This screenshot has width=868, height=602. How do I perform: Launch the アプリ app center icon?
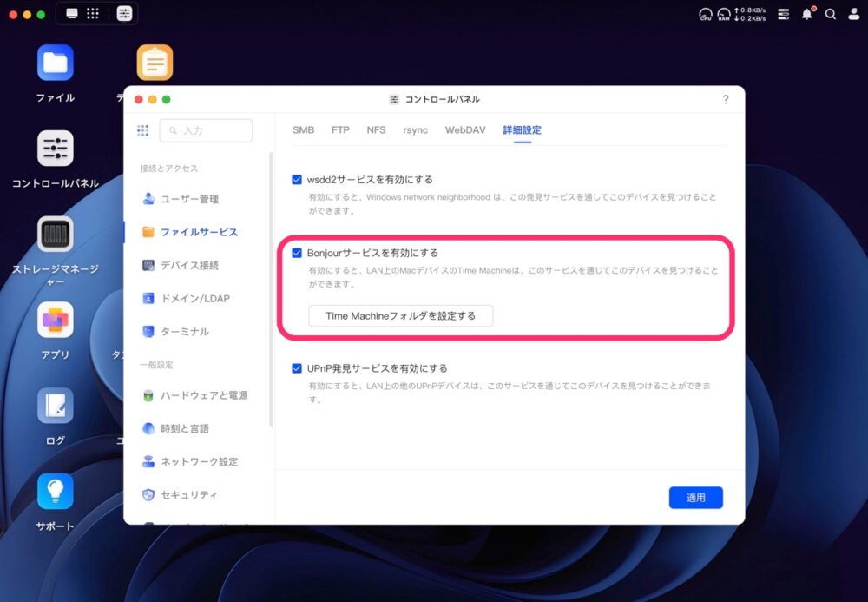tap(56, 321)
